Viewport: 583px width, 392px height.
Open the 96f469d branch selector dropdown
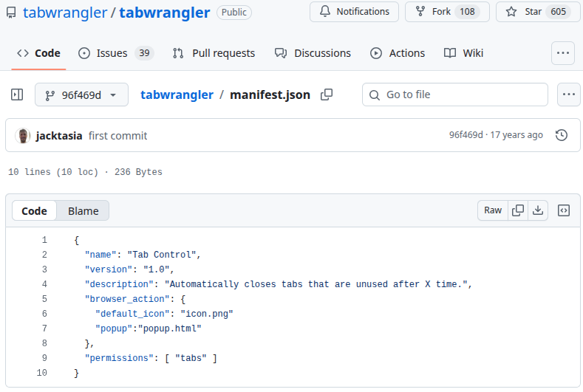[x=81, y=94]
